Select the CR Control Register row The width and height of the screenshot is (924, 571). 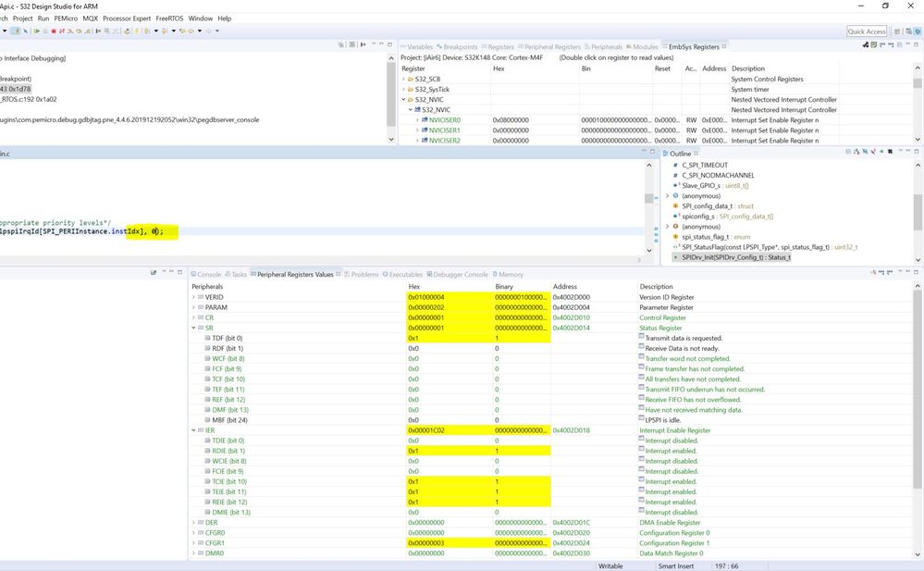551,317
